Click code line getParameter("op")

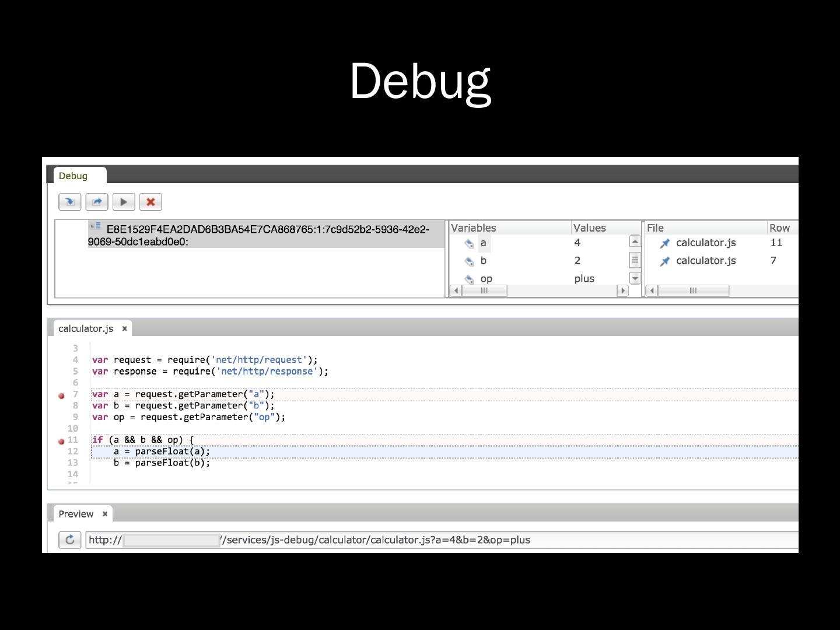188,417
